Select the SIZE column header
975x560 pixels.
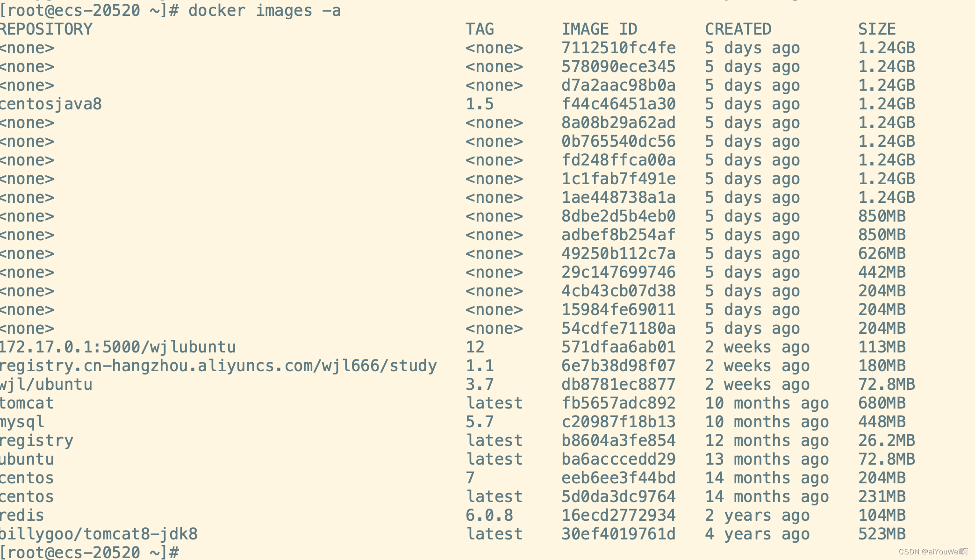[877, 29]
